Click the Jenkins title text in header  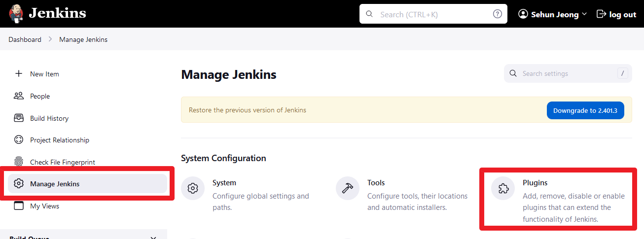(x=57, y=13)
